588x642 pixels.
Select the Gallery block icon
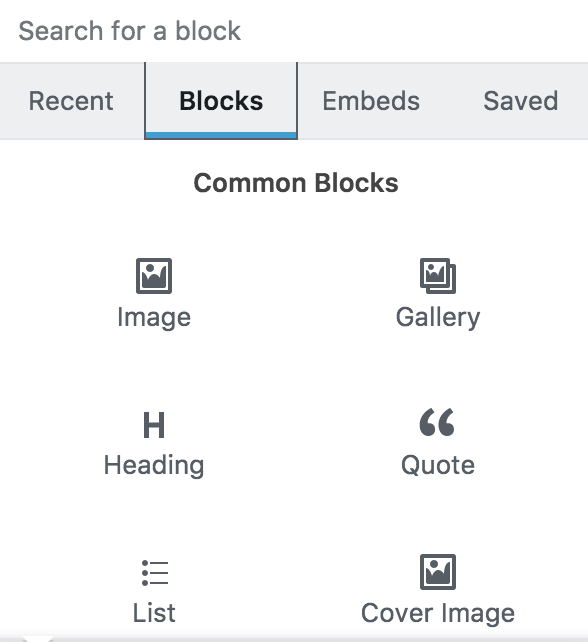click(438, 276)
